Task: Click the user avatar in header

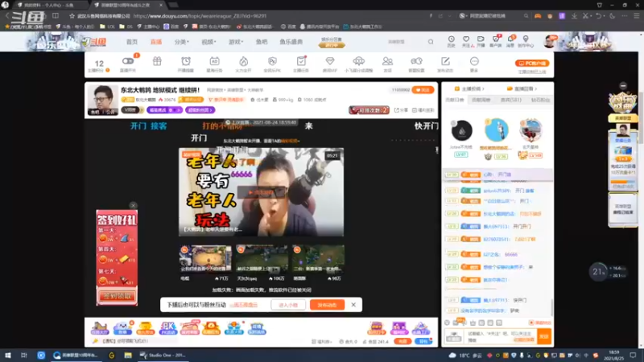Action: [x=549, y=42]
